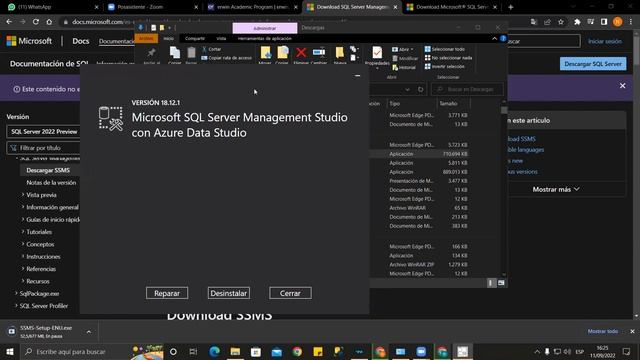640x360 pixels.
Task: Expand the Referencias tree node
Action: (23, 269)
